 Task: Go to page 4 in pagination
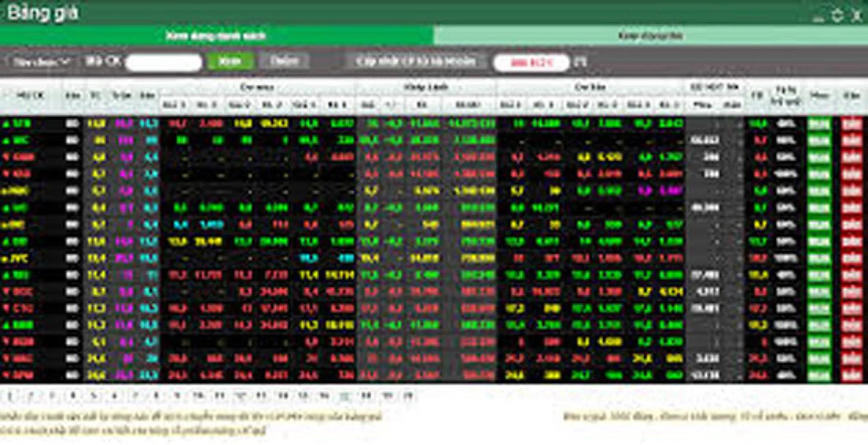click(x=73, y=396)
